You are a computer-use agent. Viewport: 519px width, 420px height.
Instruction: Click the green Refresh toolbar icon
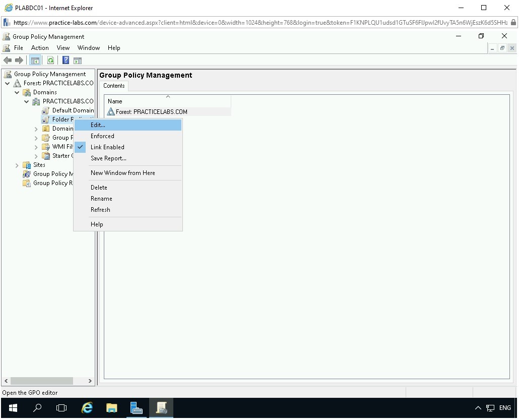(50, 61)
